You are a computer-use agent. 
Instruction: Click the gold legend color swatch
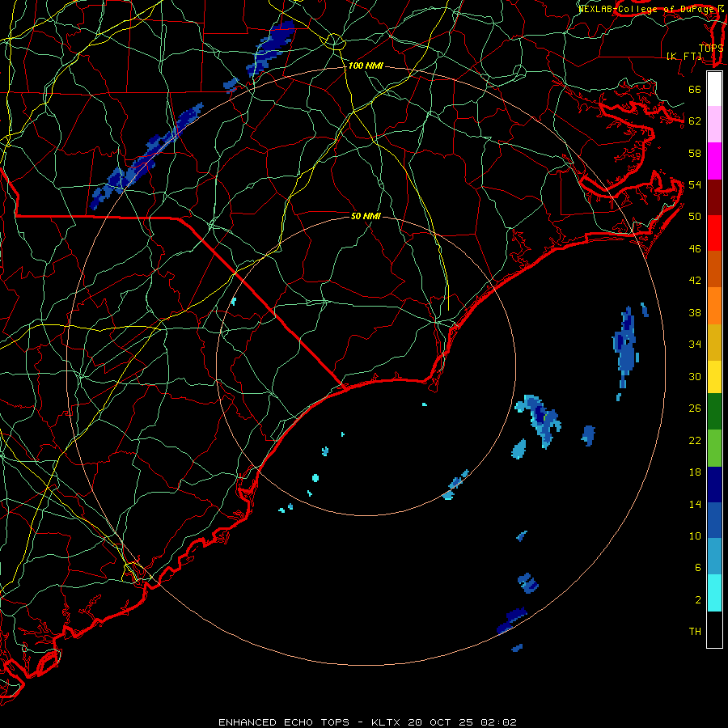tap(714, 342)
